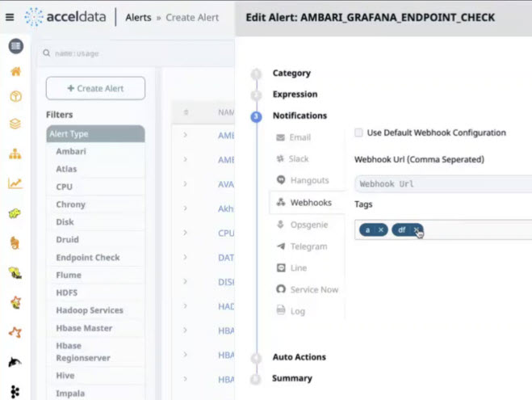Collapse the Alert Type filter header
Screen dimensions: 532x400
[96, 134]
